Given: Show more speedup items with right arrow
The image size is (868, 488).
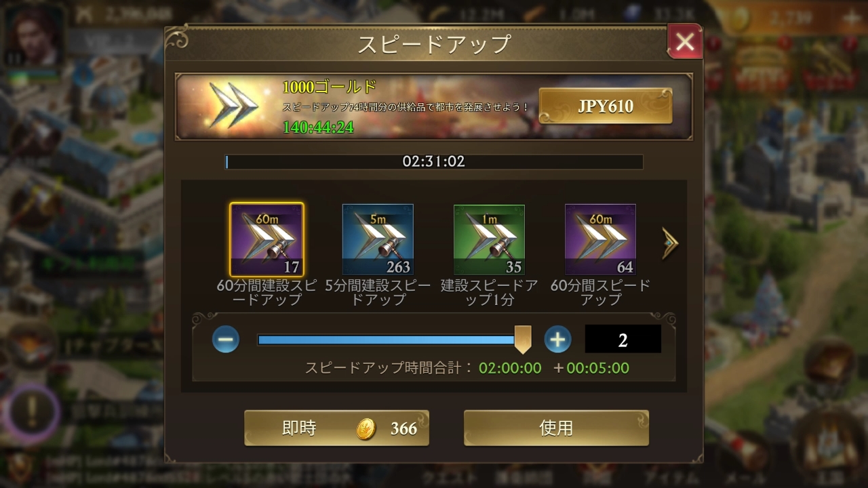Looking at the screenshot, I should point(670,242).
